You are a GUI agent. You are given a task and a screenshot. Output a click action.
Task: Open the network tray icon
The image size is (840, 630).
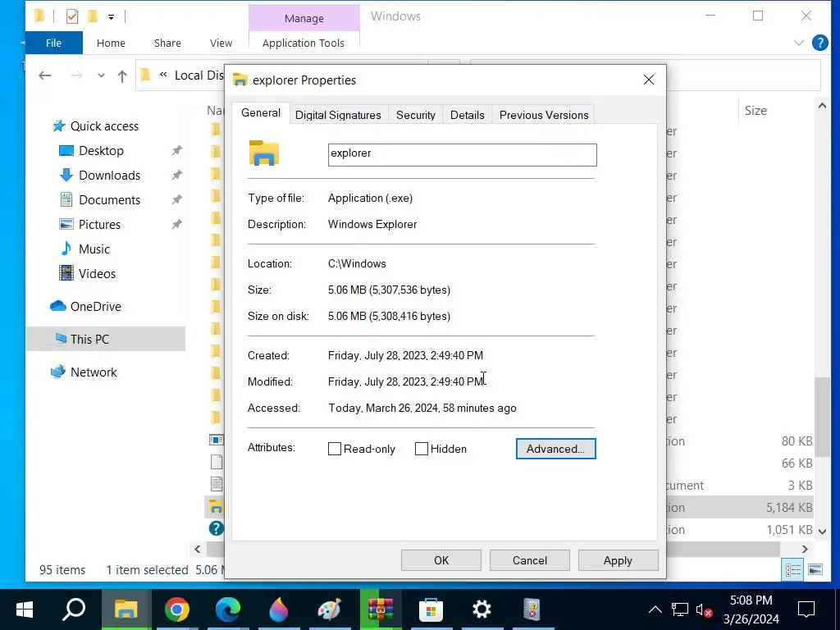pyautogui.click(x=680, y=609)
